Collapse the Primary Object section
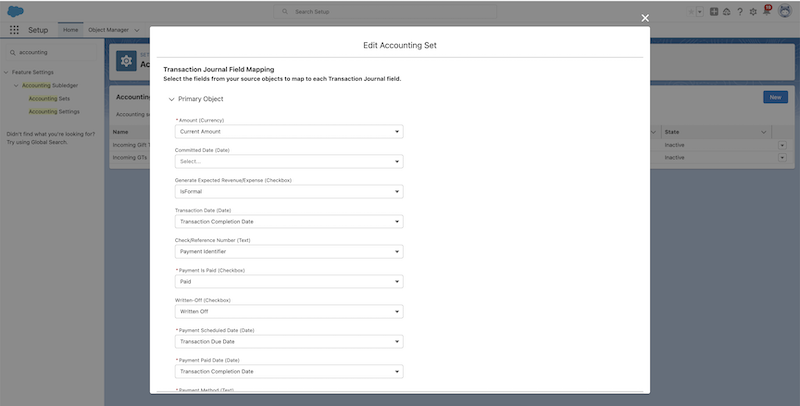The image size is (800, 406). [171, 99]
